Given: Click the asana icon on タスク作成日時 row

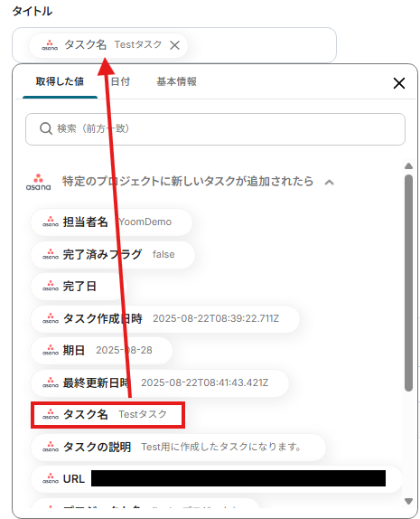Looking at the screenshot, I should (51, 319).
